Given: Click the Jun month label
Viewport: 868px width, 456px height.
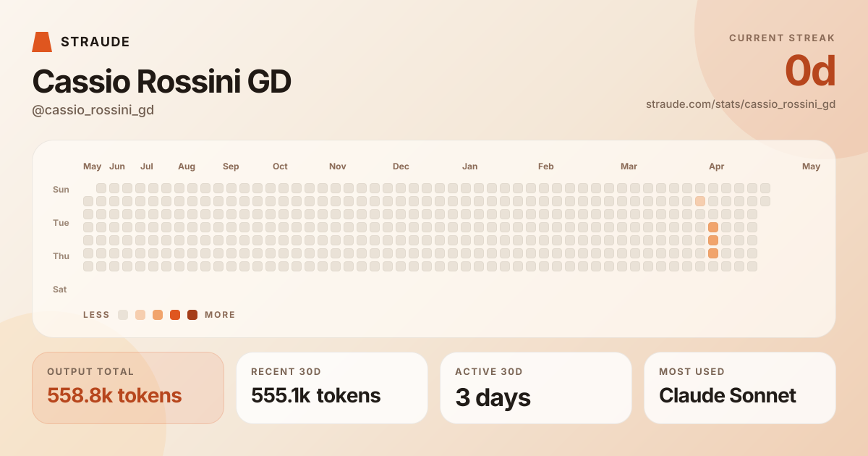Looking at the screenshot, I should (117, 166).
